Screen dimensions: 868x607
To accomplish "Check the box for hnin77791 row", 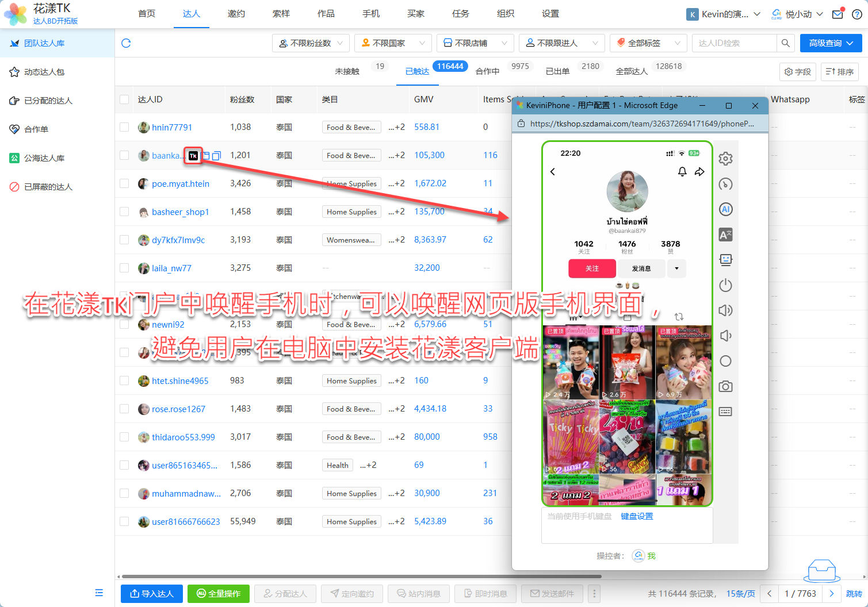I will (x=124, y=127).
